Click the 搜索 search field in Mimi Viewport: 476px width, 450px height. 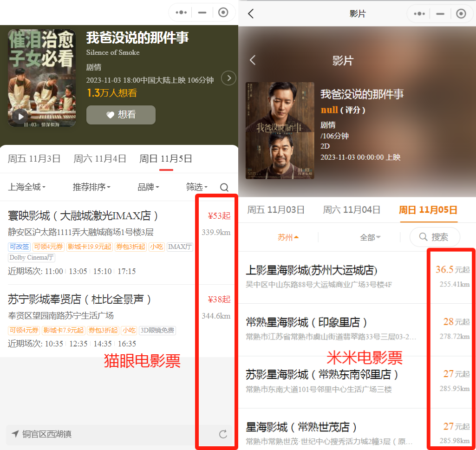tap(435, 237)
